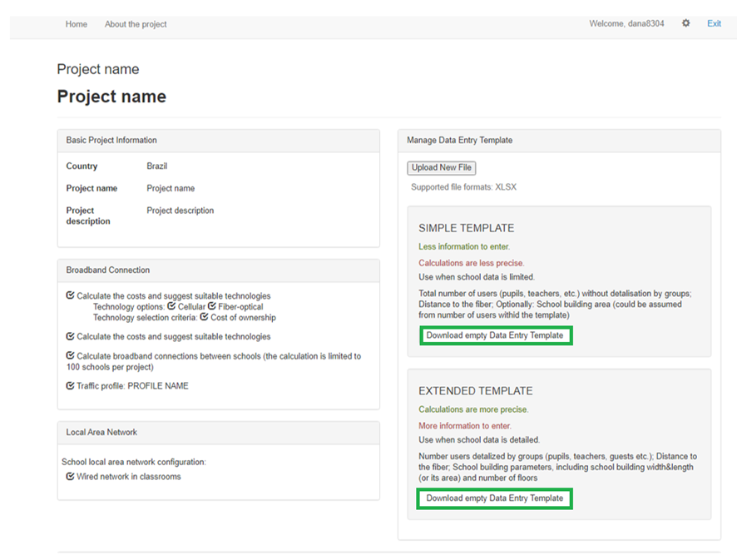Download empty template under Simple Template
The width and height of the screenshot is (737, 560).
(x=495, y=336)
